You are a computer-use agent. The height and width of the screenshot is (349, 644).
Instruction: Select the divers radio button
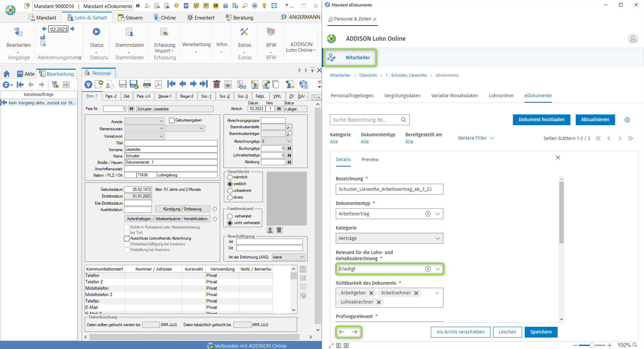click(x=230, y=197)
